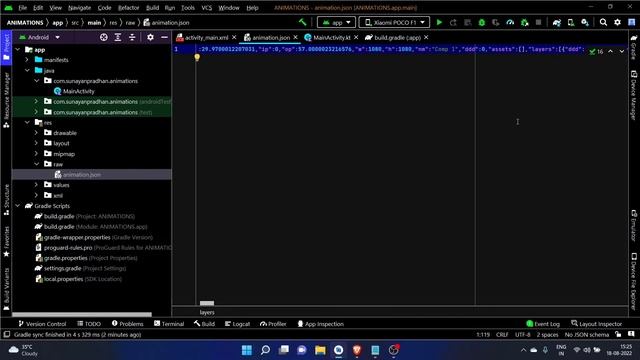Click CRLF line separator in status bar
The height and width of the screenshot is (360, 640).
502,335
